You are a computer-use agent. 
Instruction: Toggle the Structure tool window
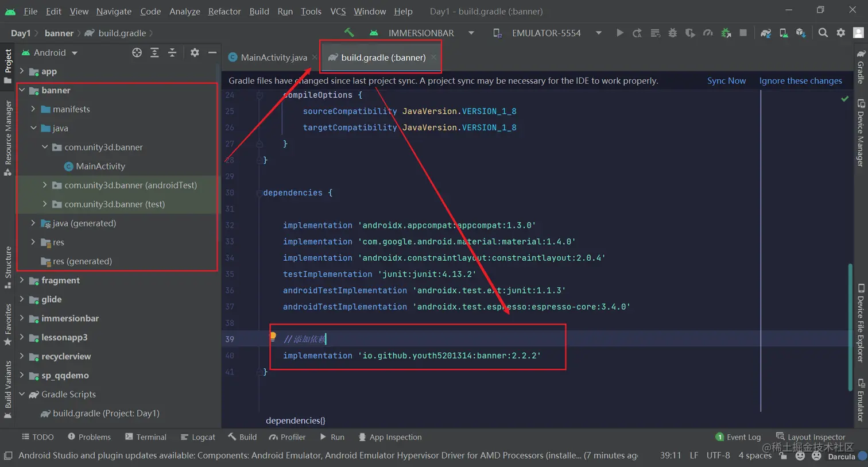point(8,267)
